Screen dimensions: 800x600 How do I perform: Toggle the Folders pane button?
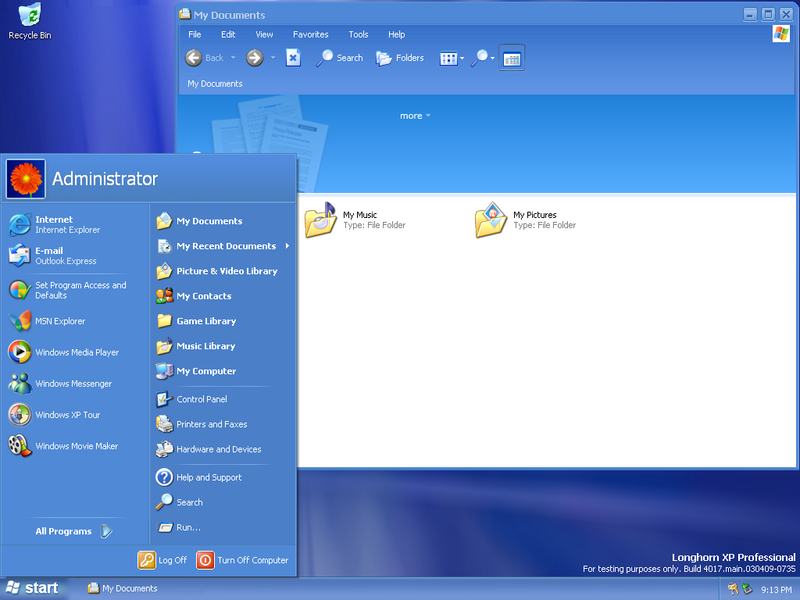click(x=400, y=58)
